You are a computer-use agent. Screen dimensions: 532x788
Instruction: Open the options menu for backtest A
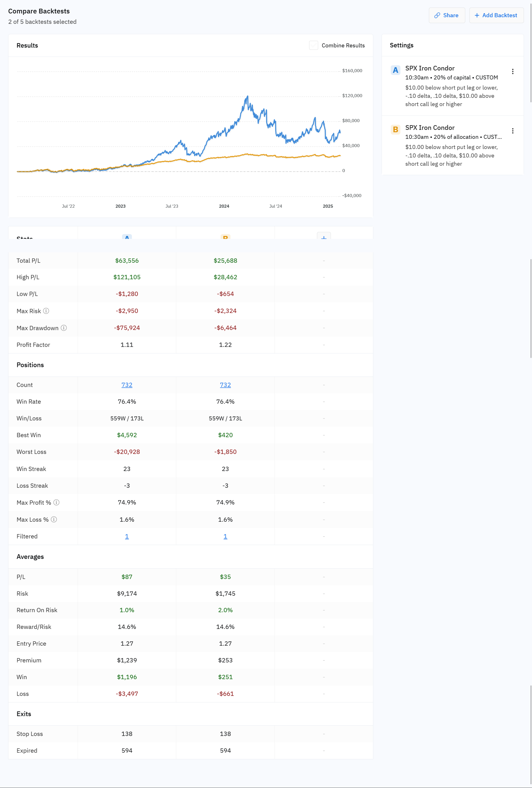tap(513, 71)
